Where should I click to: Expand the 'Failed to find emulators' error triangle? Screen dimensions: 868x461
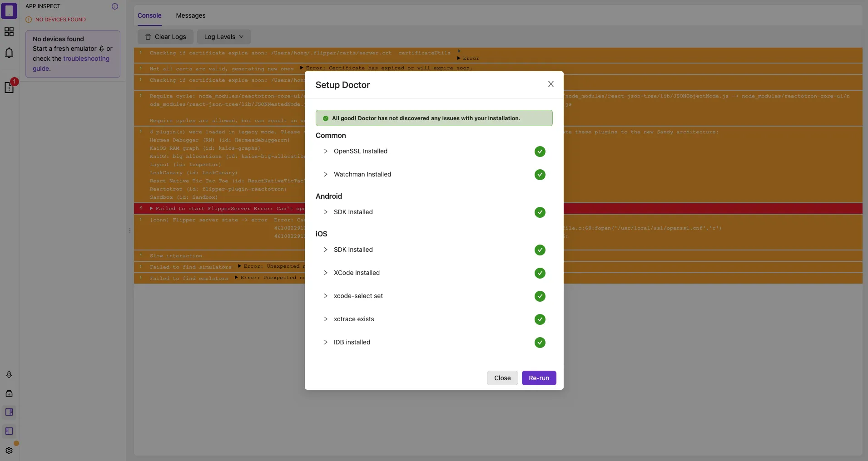pos(236,278)
